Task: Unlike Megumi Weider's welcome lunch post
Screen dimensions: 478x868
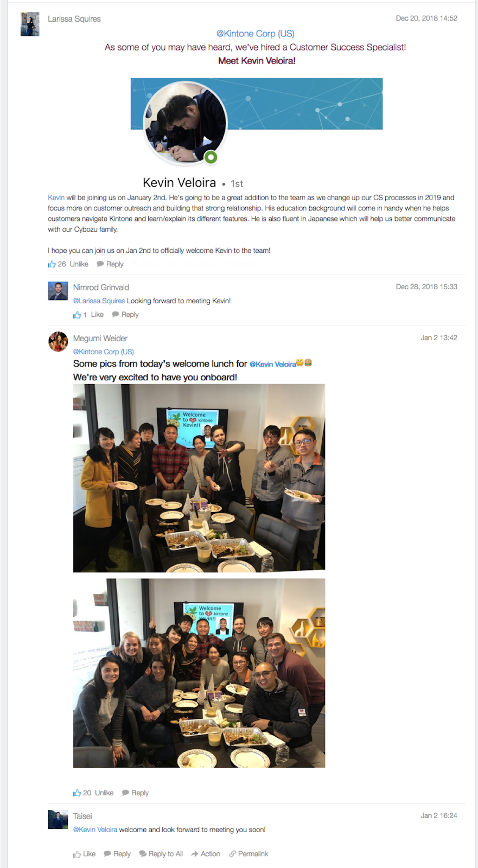Action: [104, 793]
